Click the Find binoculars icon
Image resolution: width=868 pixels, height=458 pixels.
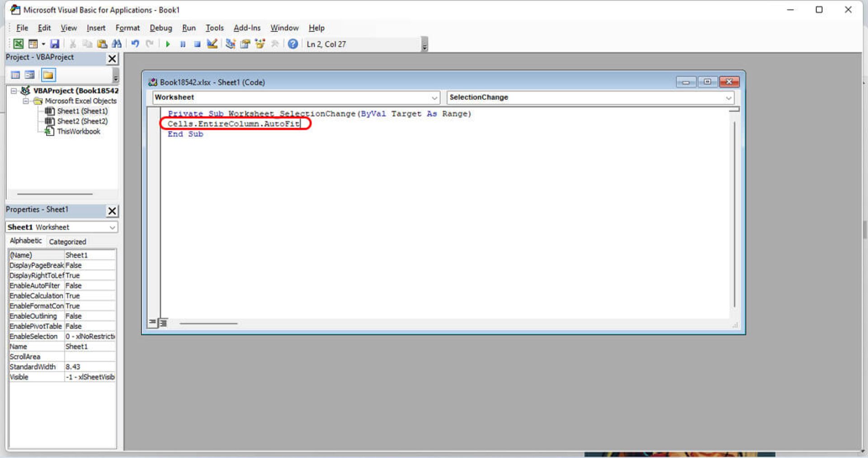point(117,44)
